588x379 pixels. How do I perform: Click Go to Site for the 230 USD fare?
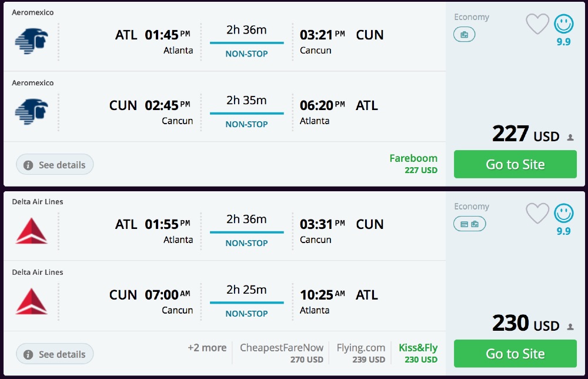[515, 354]
